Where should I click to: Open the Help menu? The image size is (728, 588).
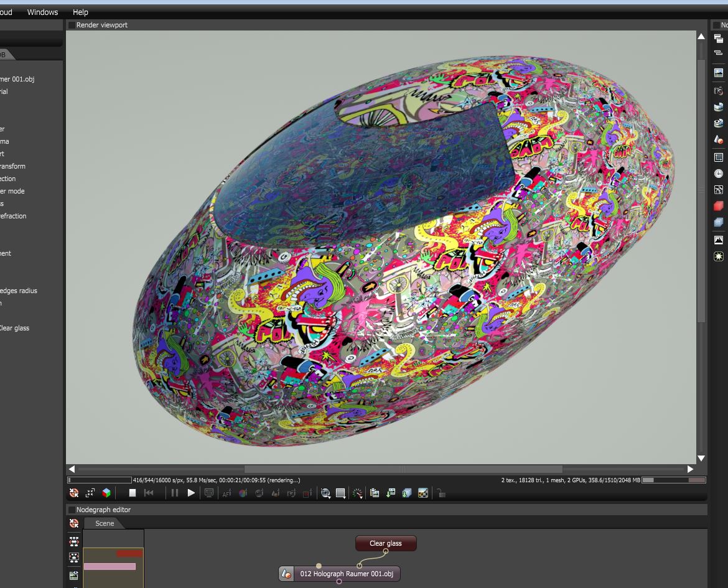[80, 12]
